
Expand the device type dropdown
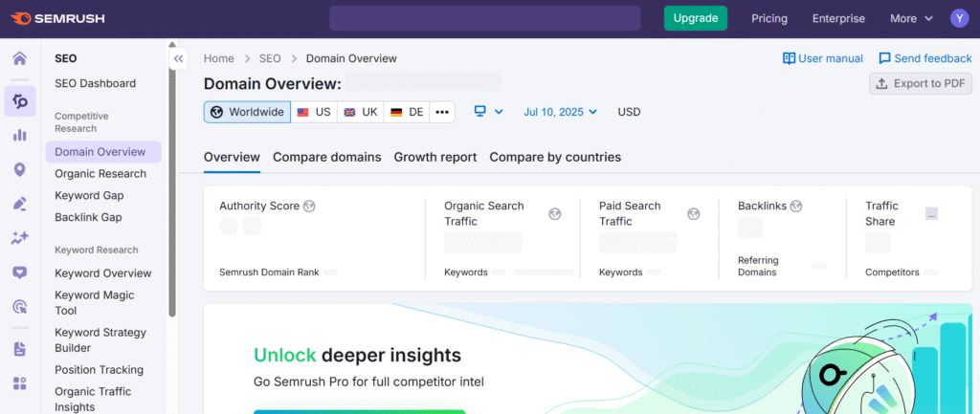click(x=489, y=112)
